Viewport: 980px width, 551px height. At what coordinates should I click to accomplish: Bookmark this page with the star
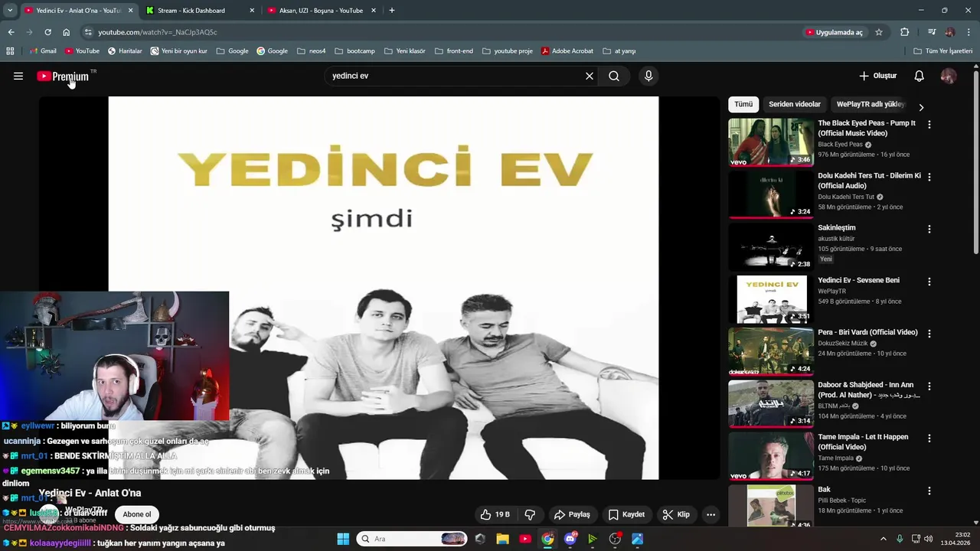[879, 32]
